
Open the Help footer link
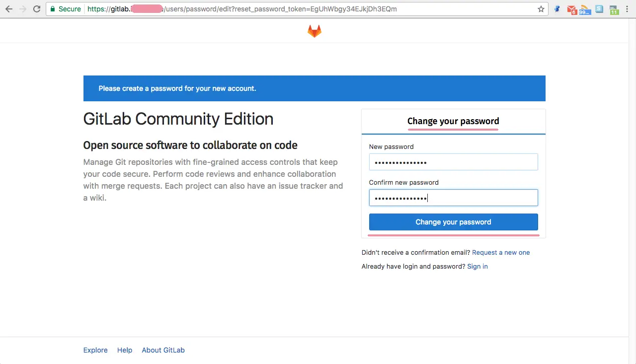[x=125, y=350]
